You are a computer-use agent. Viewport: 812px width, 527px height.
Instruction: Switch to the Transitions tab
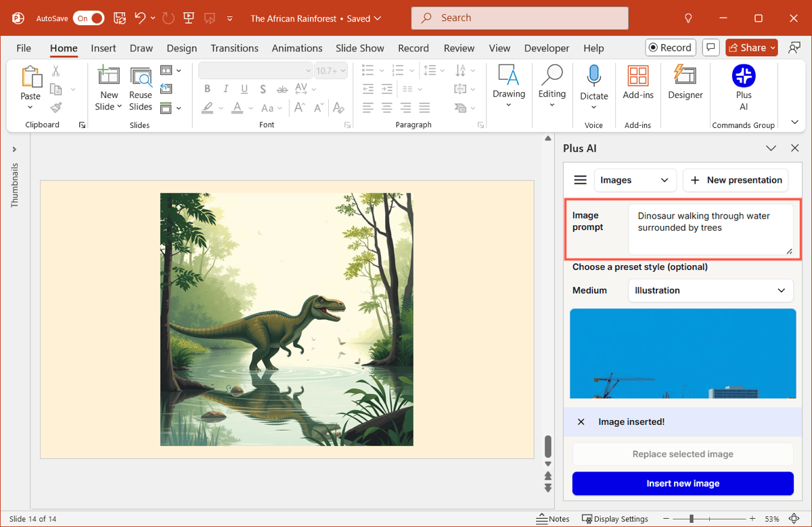tap(234, 48)
